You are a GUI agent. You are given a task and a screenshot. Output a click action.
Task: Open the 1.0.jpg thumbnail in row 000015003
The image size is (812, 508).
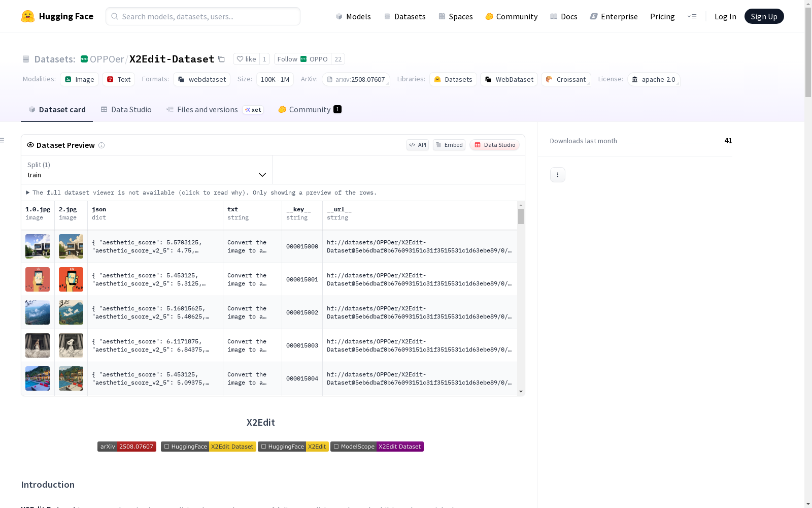[x=38, y=345]
